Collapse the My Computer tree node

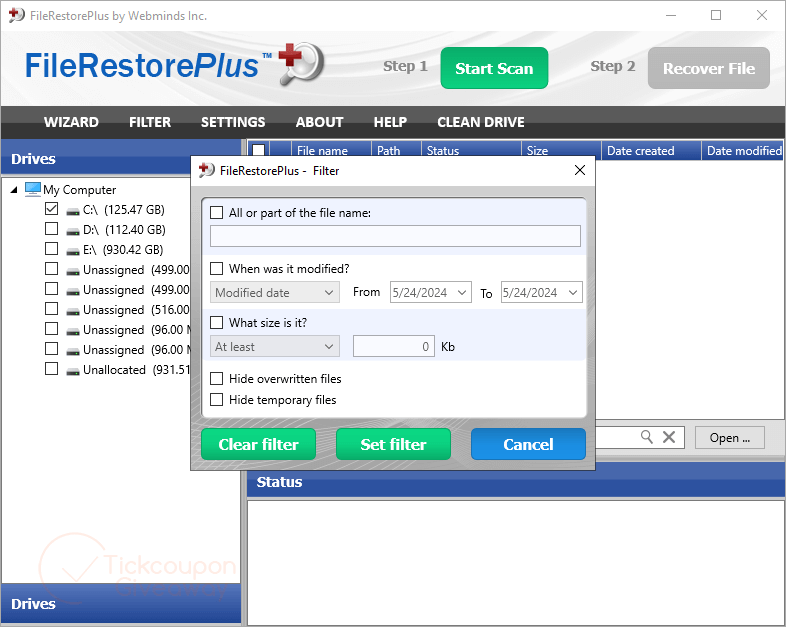14,189
